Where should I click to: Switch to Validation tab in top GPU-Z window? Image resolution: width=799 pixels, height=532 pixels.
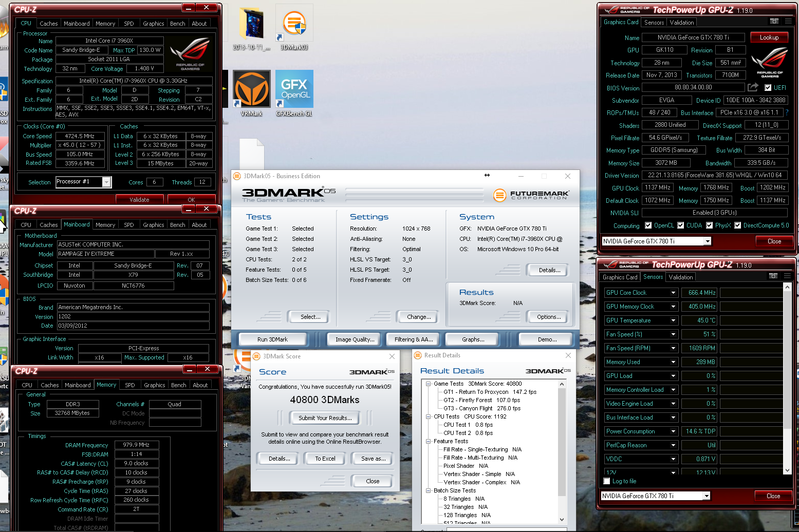coord(682,23)
